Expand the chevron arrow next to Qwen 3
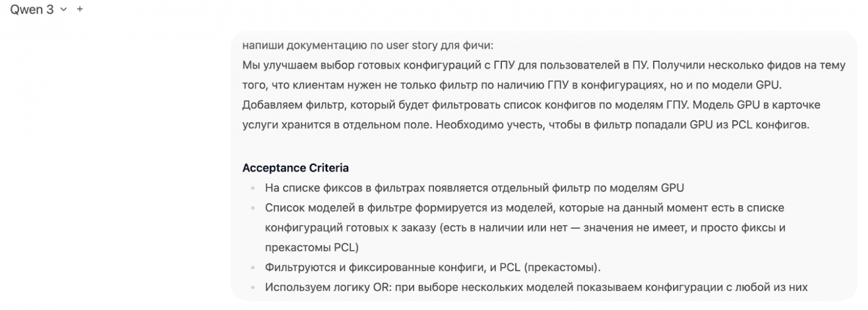868x310 pixels. coord(63,9)
